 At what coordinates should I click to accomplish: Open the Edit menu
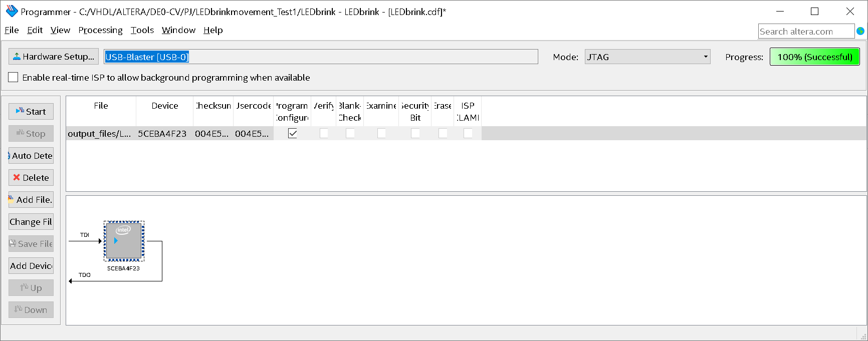pyautogui.click(x=35, y=30)
